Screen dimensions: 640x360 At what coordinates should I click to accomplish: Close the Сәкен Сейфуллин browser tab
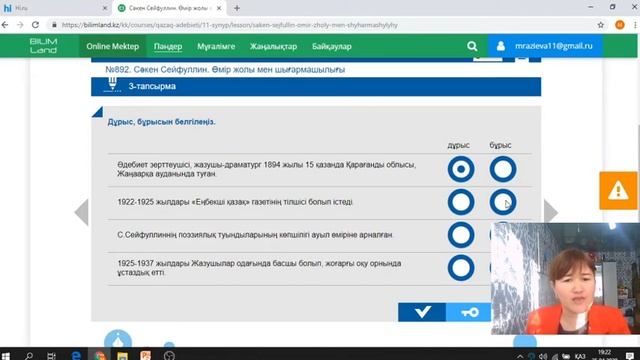[x=219, y=8]
